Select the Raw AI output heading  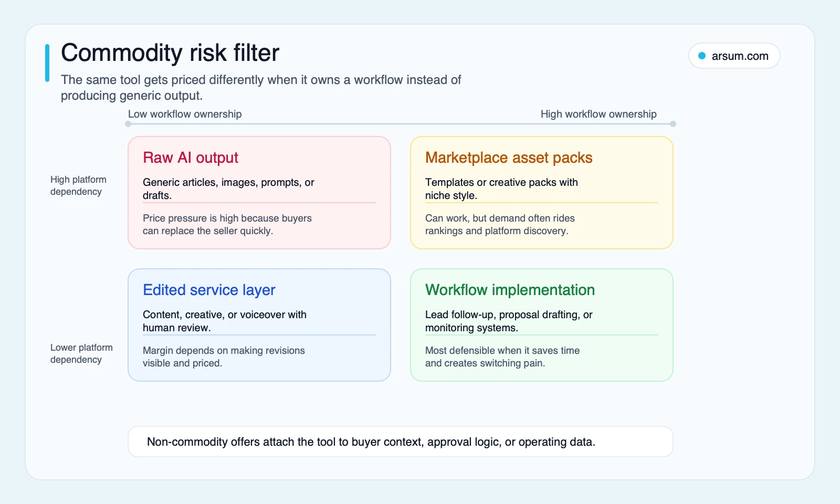(191, 157)
